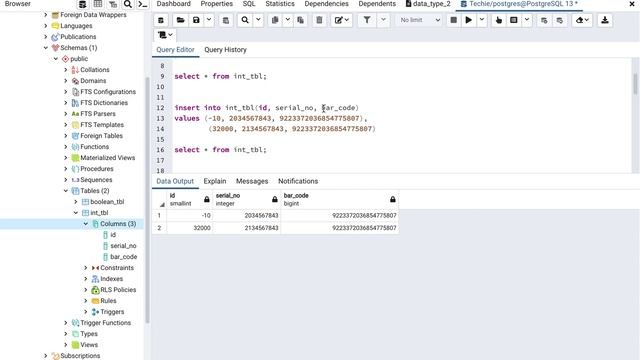
Task: Switch to the Explain results tab
Action: pos(215,181)
